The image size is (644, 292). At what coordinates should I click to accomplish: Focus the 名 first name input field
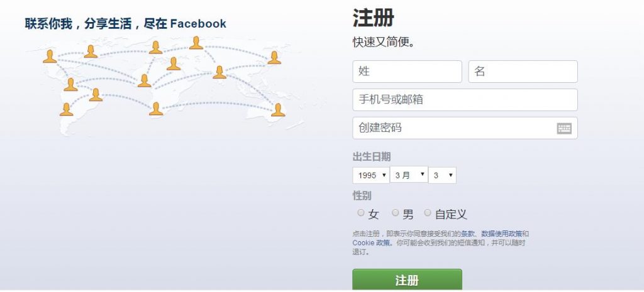523,72
